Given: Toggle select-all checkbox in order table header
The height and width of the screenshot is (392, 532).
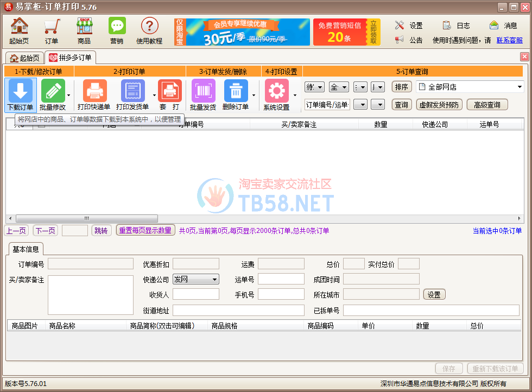Looking at the screenshot, I should click(41, 125).
